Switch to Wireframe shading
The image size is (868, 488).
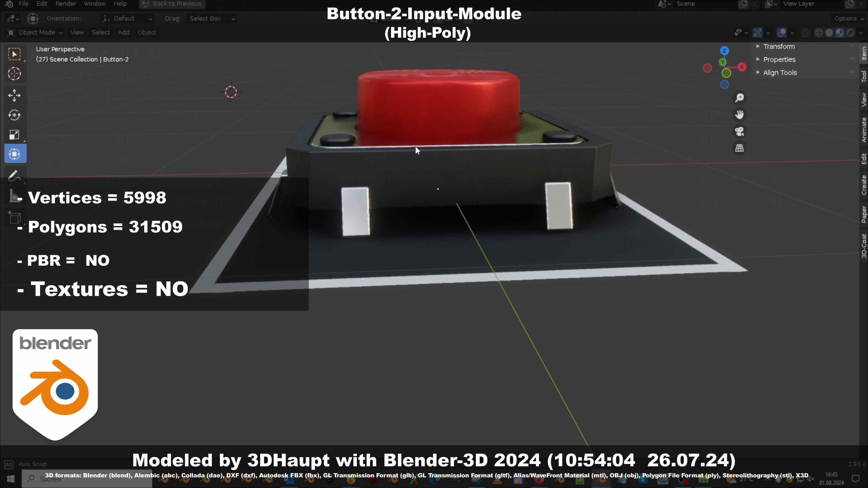click(818, 33)
